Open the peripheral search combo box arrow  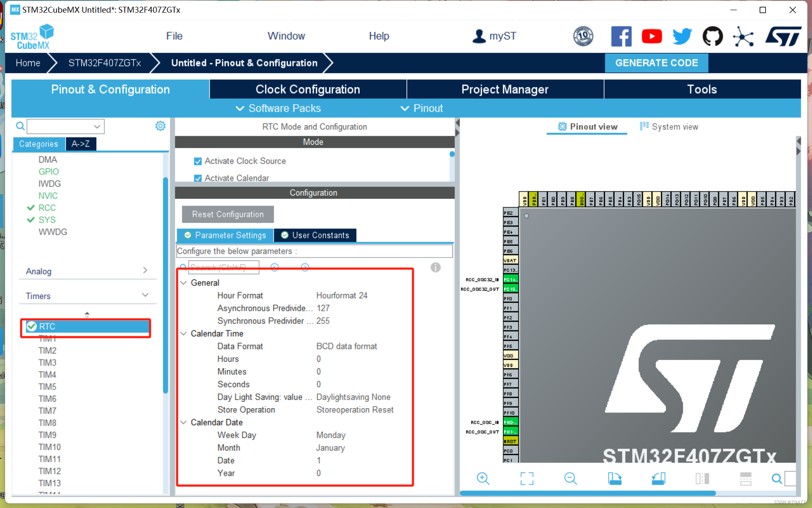(97, 126)
